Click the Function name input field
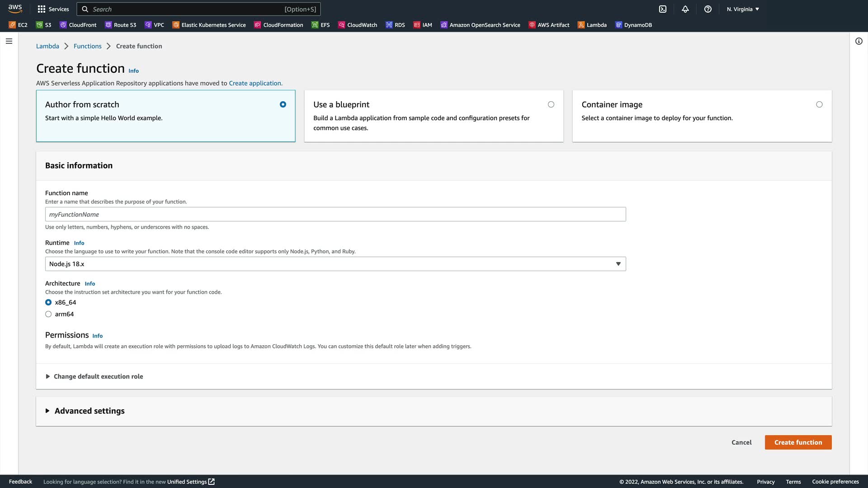Image resolution: width=868 pixels, height=488 pixels. (x=335, y=214)
